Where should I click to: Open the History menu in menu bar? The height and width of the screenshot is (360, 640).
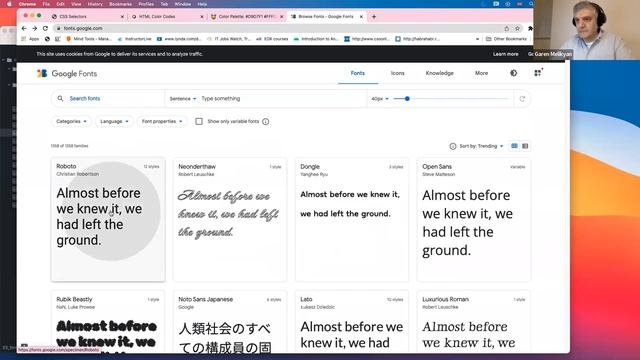pyautogui.click(x=95, y=4)
